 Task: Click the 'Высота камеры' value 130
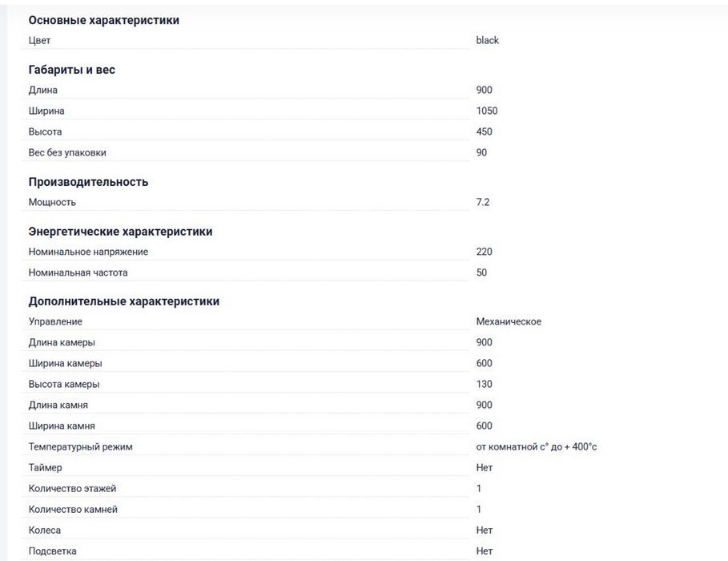[x=484, y=384]
